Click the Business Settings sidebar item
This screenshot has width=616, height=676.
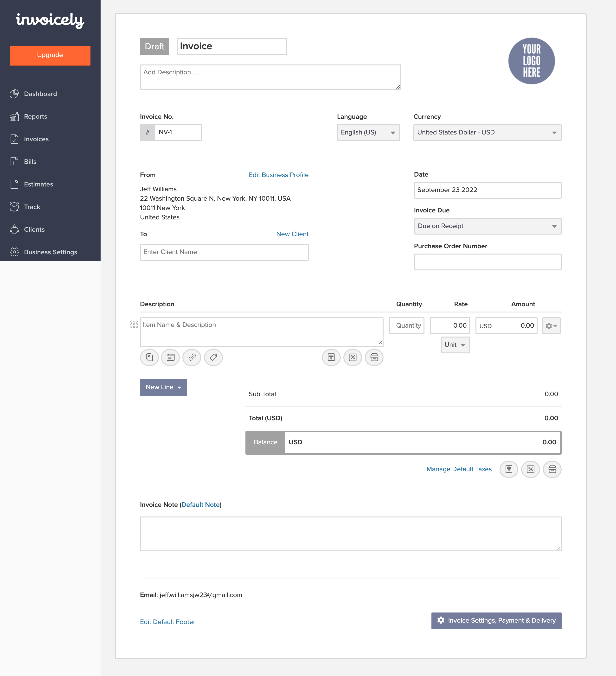pyautogui.click(x=50, y=252)
